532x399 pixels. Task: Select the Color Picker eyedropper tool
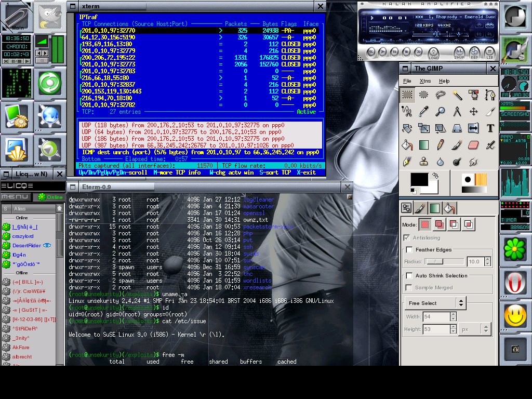(x=424, y=111)
